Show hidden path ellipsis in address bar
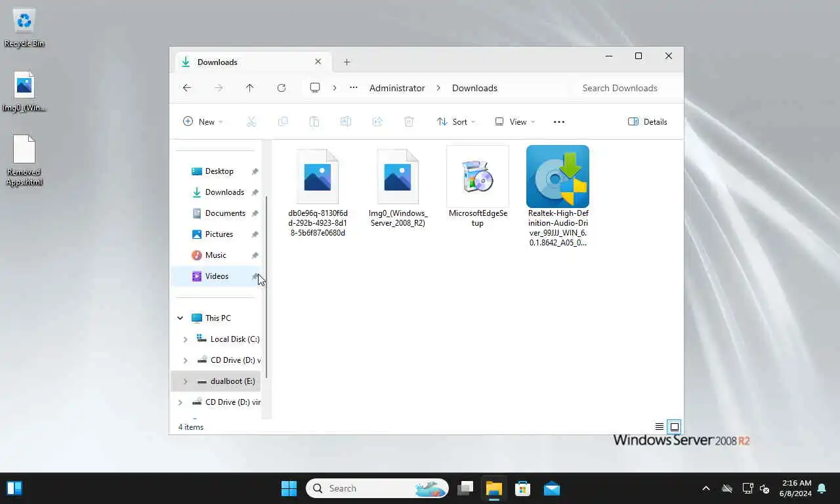This screenshot has height=504, width=840. 354,88
